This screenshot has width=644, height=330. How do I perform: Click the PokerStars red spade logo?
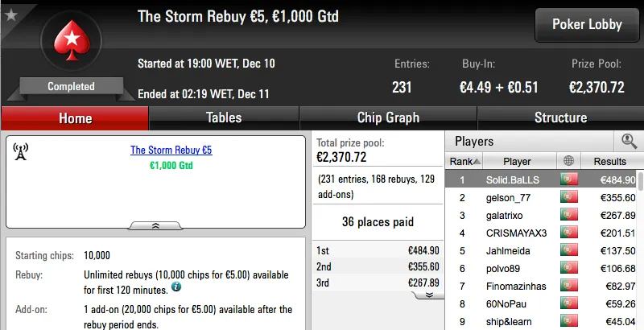pyautogui.click(x=70, y=43)
